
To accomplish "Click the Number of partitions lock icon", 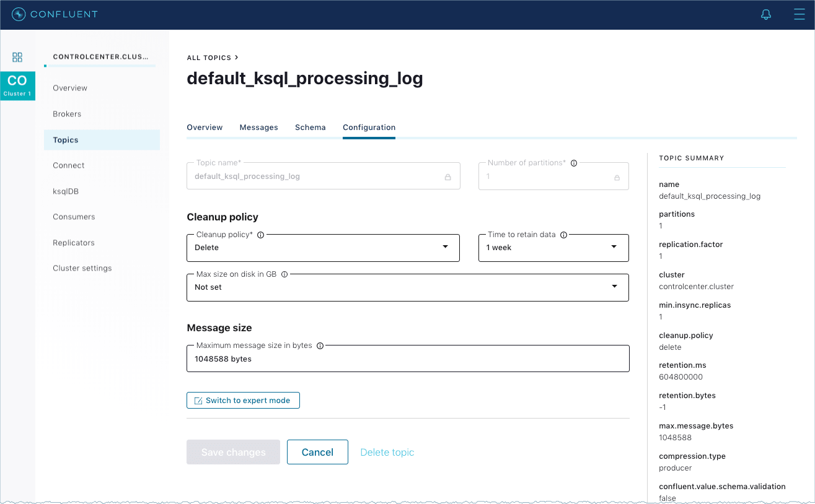I will coord(617,177).
